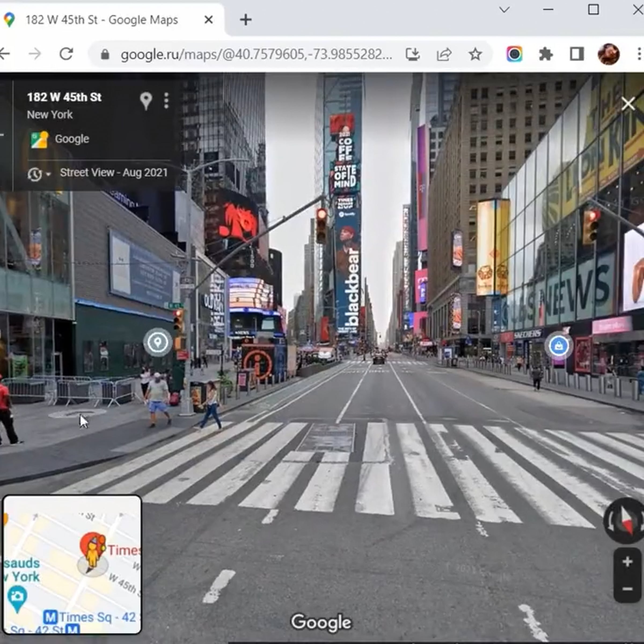Open the Chrome profile avatar
Viewport: 644px width, 644px height.
pyautogui.click(x=609, y=54)
